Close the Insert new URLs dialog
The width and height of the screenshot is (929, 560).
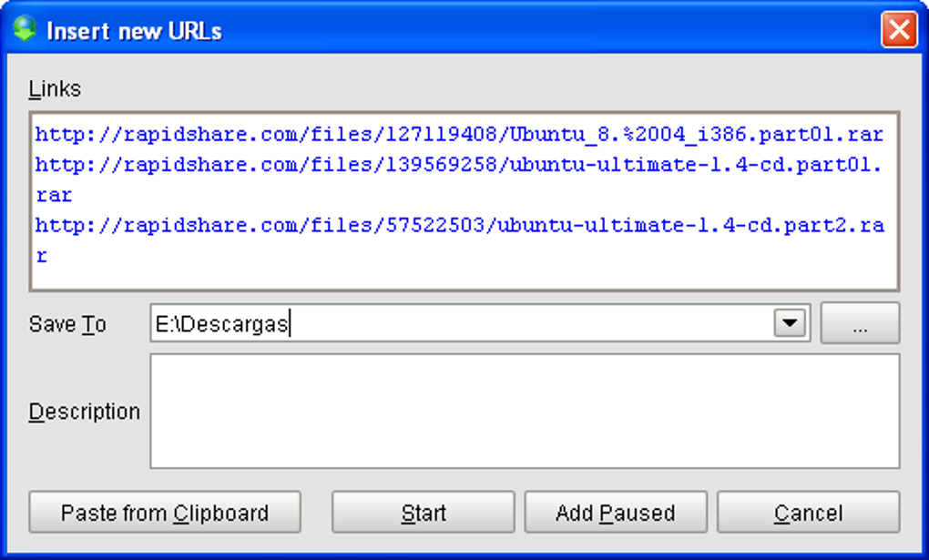(898, 31)
